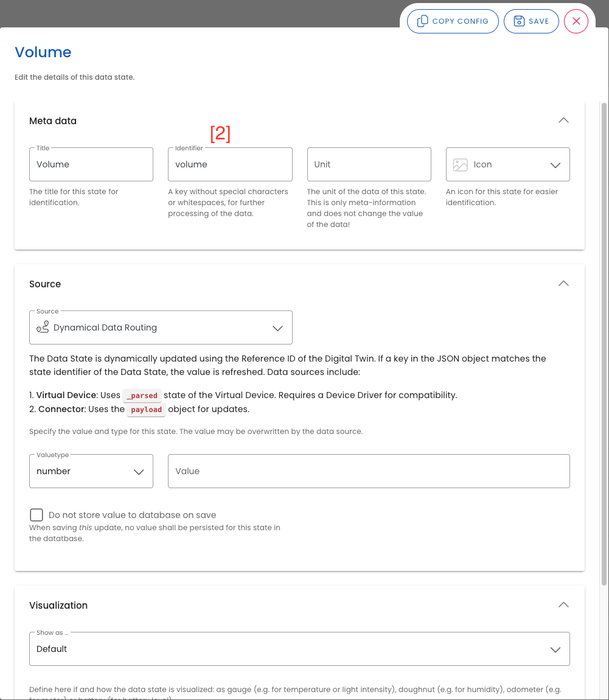Open the Icon dropdown arrow
Screen dimensions: 609x700
point(555,165)
